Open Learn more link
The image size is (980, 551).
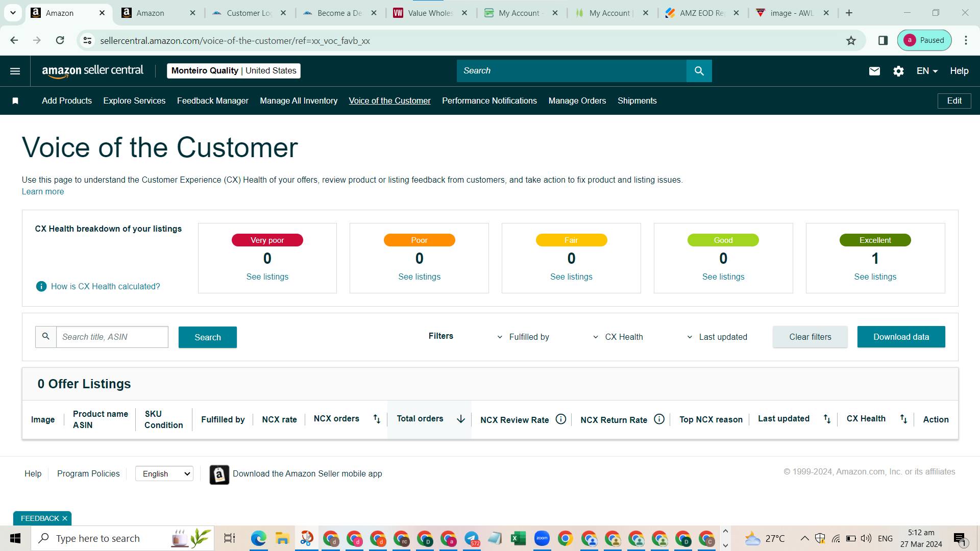coord(43,192)
